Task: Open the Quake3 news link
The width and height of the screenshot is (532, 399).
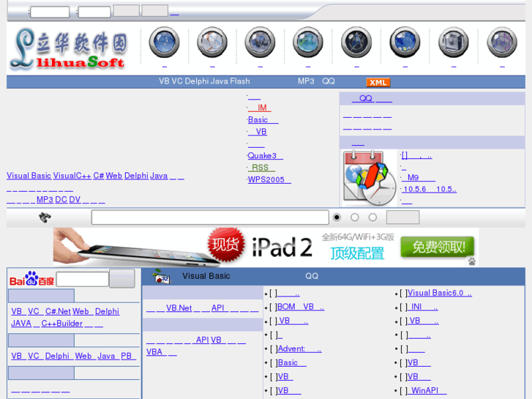Action: (x=266, y=156)
